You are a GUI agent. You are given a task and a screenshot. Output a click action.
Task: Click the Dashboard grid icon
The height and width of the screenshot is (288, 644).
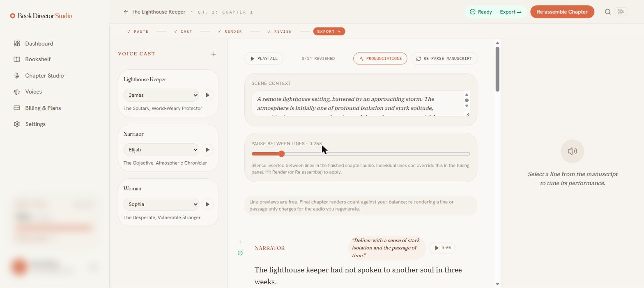point(17,43)
